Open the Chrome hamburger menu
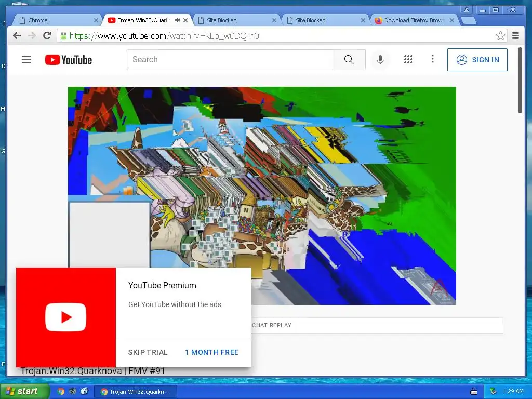This screenshot has height=399, width=532. 515,36
